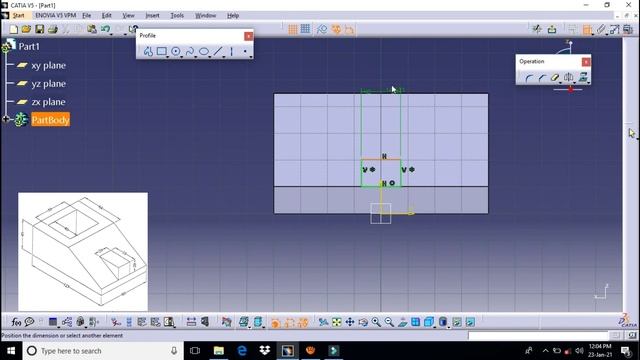Open the Circle tool dropdown arrow
This screenshot has width=640, height=360.
[182, 57]
